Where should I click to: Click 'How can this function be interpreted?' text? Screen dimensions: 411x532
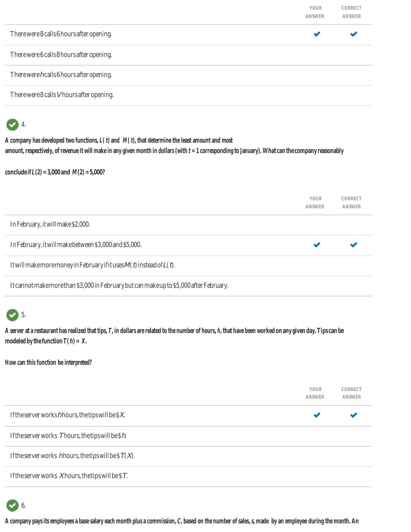[x=48, y=362]
